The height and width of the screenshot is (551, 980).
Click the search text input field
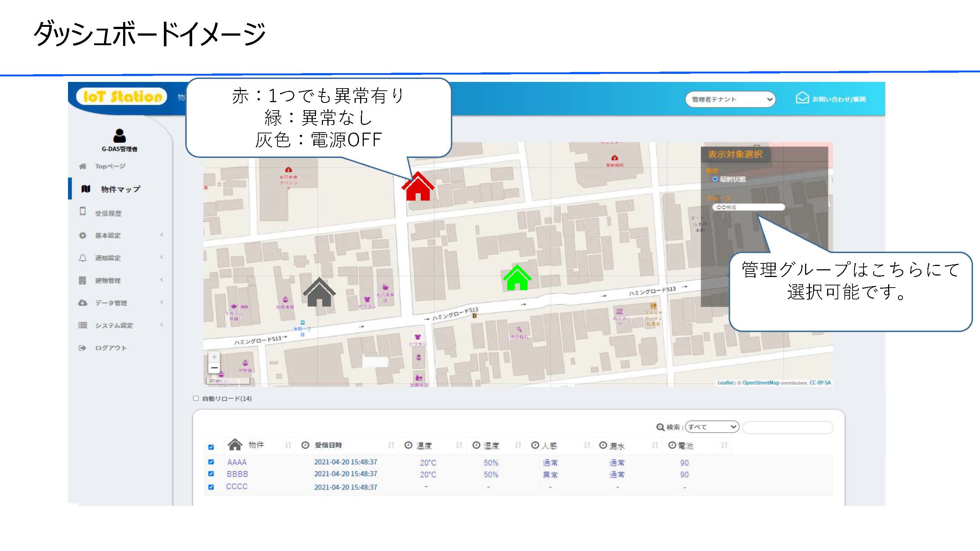788,427
